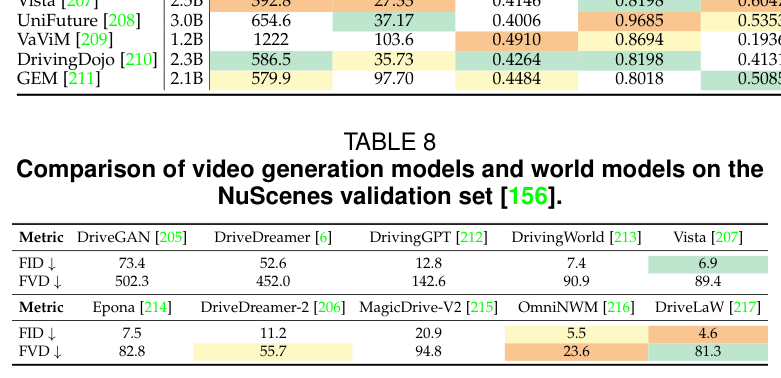Viewport: 781px width, 378px height.
Task: Click the value 654.6 in UniFuture row
Action: click(x=271, y=21)
